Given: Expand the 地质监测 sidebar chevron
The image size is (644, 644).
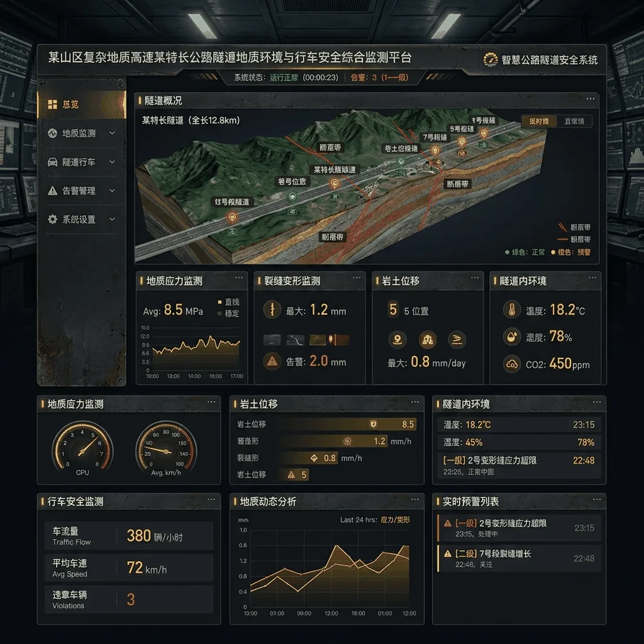Looking at the screenshot, I should pos(112,133).
